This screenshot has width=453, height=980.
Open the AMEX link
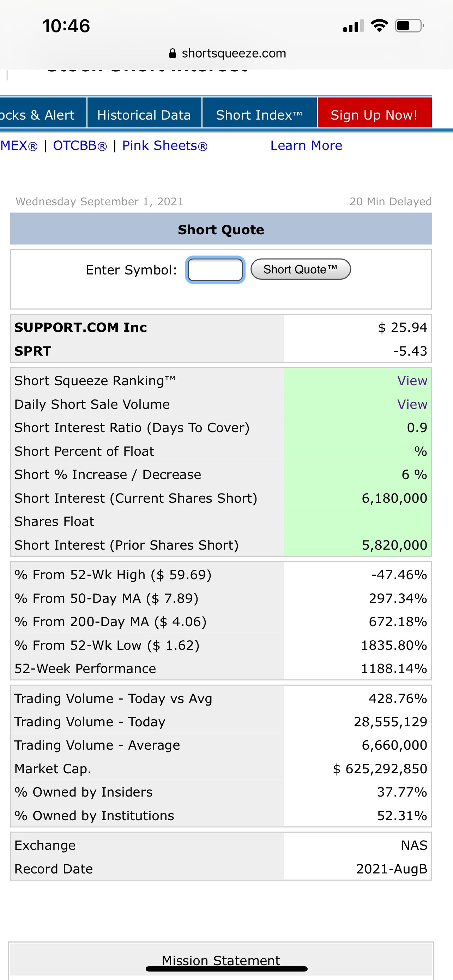[x=19, y=146]
